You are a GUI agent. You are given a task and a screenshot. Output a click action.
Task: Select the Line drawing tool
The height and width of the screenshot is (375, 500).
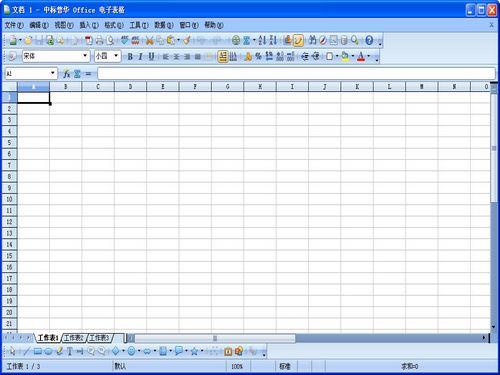pyautogui.click(x=26, y=351)
